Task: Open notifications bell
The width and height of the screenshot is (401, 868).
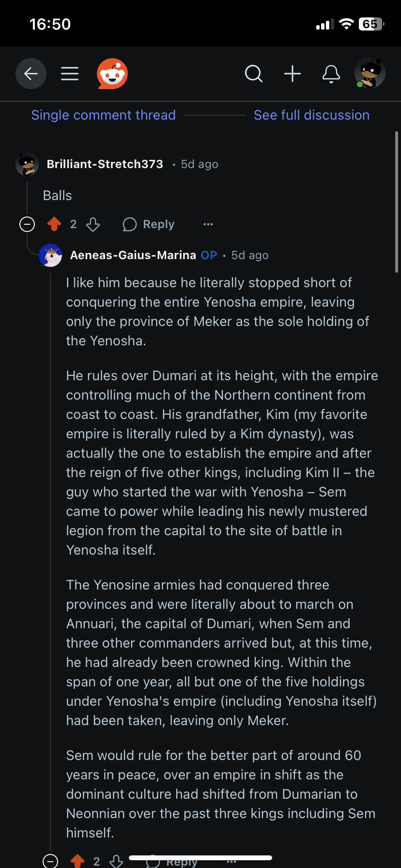Action: 331,74
